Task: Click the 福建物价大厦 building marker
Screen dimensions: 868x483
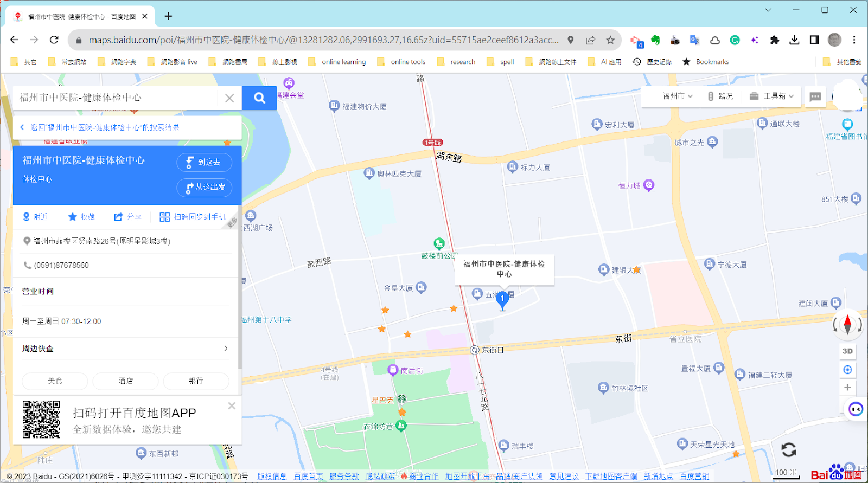Action: (x=334, y=106)
